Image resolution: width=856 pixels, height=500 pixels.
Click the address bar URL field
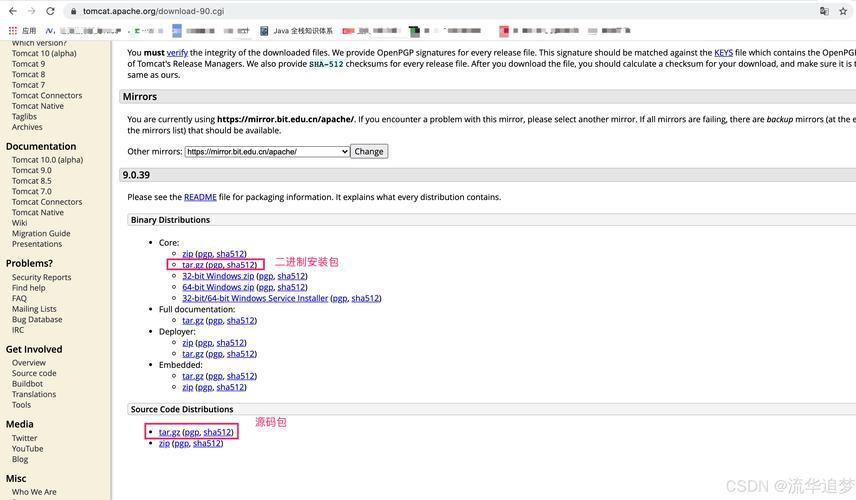(x=437, y=11)
